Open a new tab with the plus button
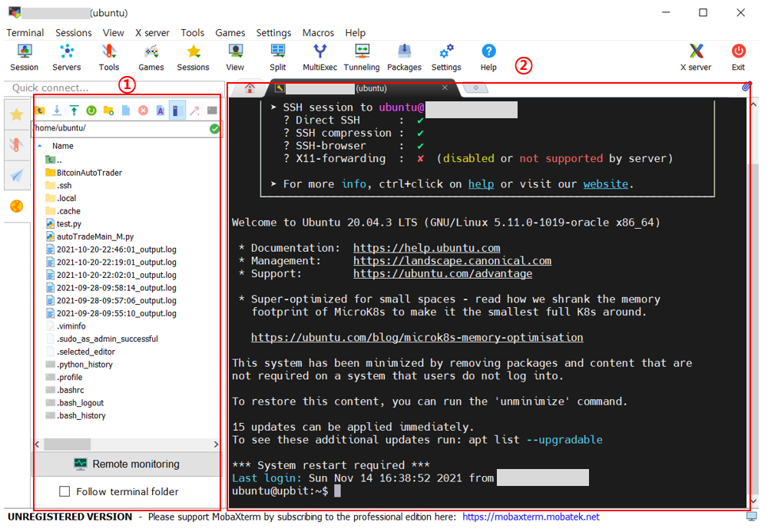771x532 pixels. 475,88
